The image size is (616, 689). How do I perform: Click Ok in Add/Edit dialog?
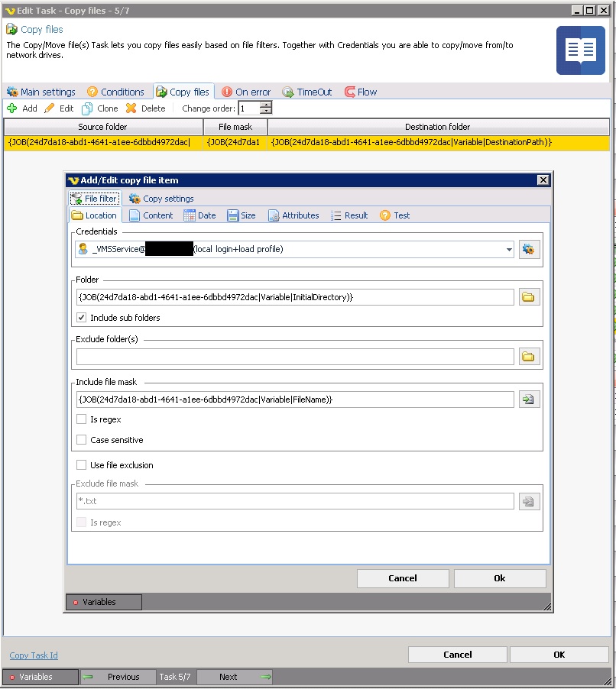[x=500, y=578]
